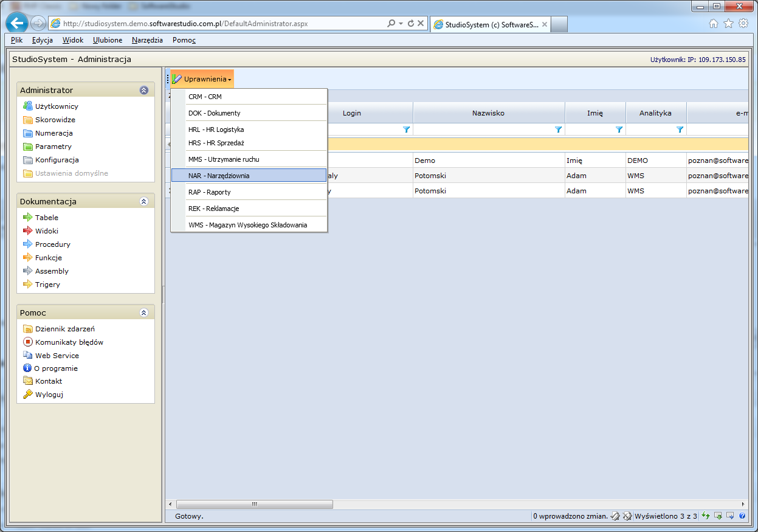Click the DEMO Analityka cell
This screenshot has width=758, height=532.
[x=656, y=161]
